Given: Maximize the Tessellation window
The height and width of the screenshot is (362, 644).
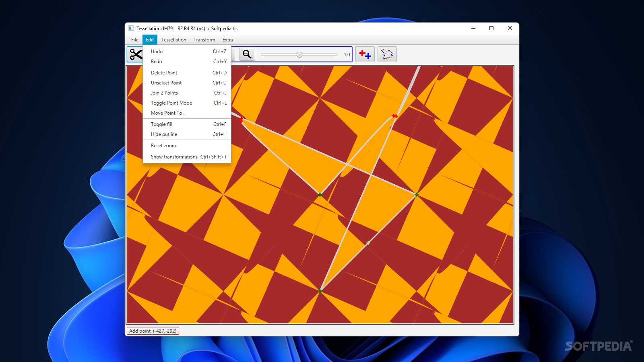Looking at the screenshot, I should click(491, 28).
